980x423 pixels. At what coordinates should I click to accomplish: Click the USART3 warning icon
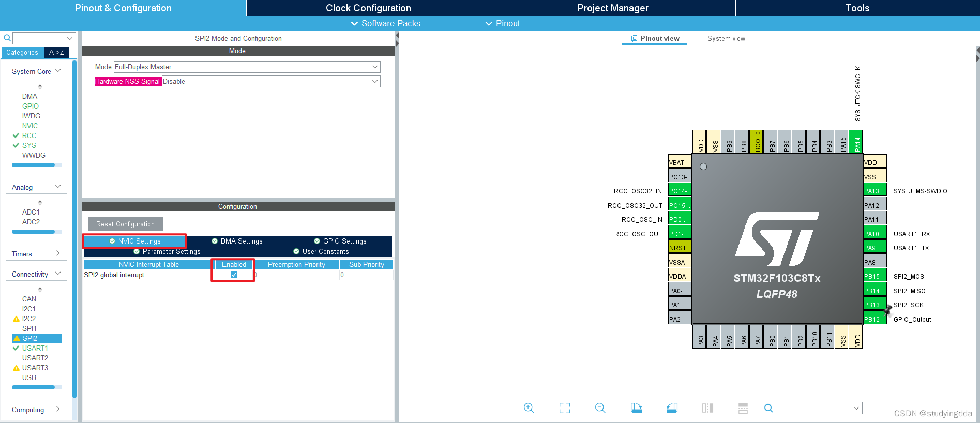[16, 368]
